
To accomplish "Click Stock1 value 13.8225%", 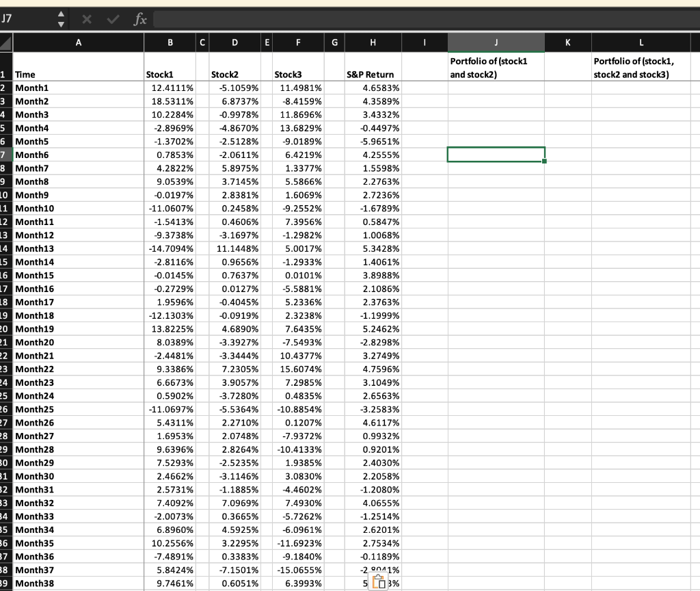I will pyautogui.click(x=170, y=329).
